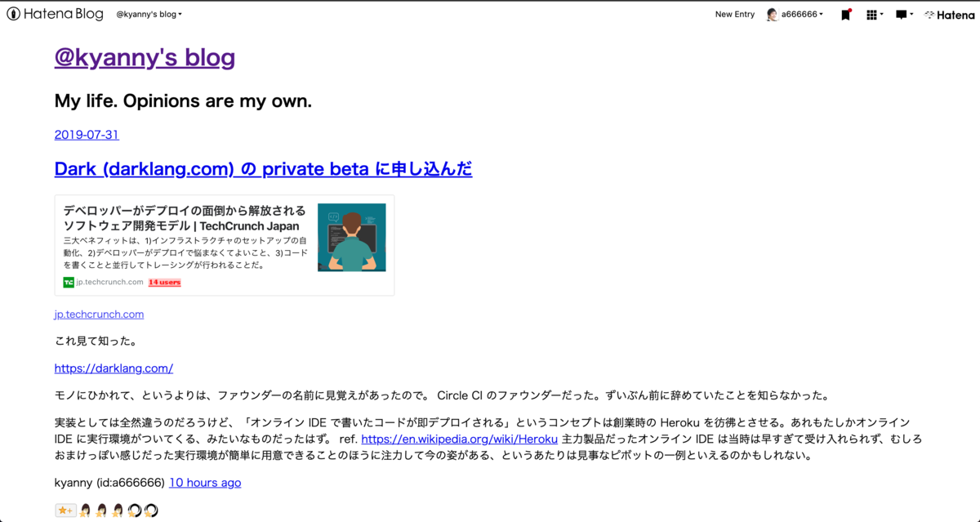Click the TechCrunch favicon in the blog card
The height and width of the screenshot is (522, 980).
point(68,282)
